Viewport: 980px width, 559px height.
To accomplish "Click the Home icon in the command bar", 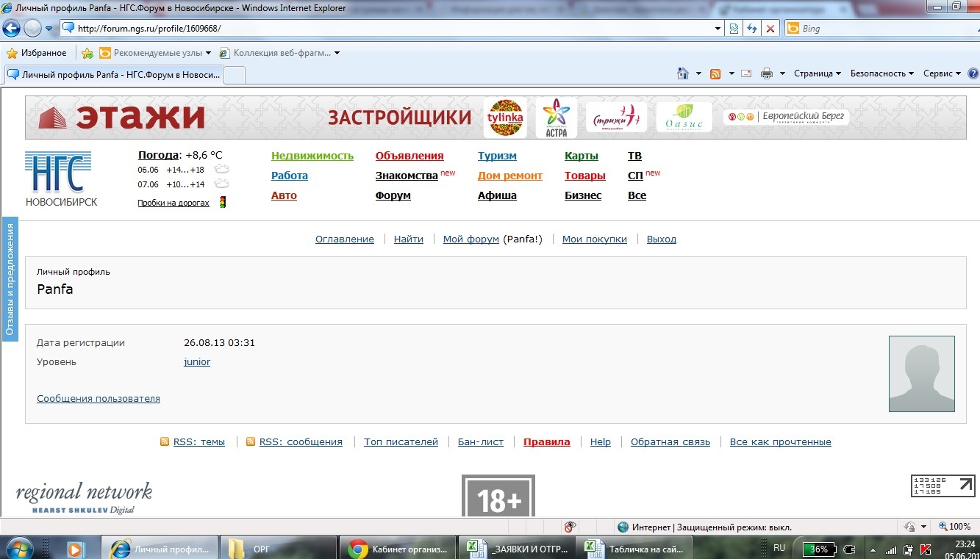I will (683, 73).
